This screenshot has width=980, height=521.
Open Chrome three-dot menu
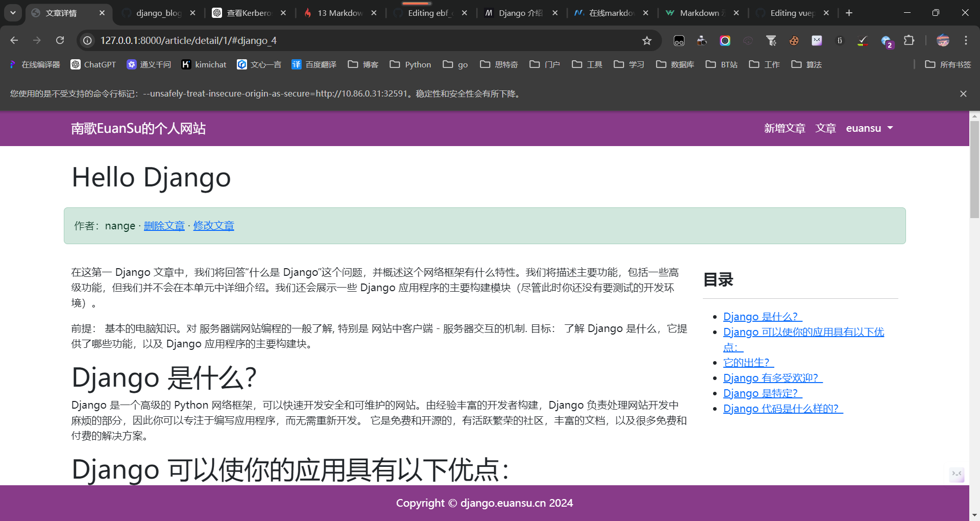(x=966, y=40)
